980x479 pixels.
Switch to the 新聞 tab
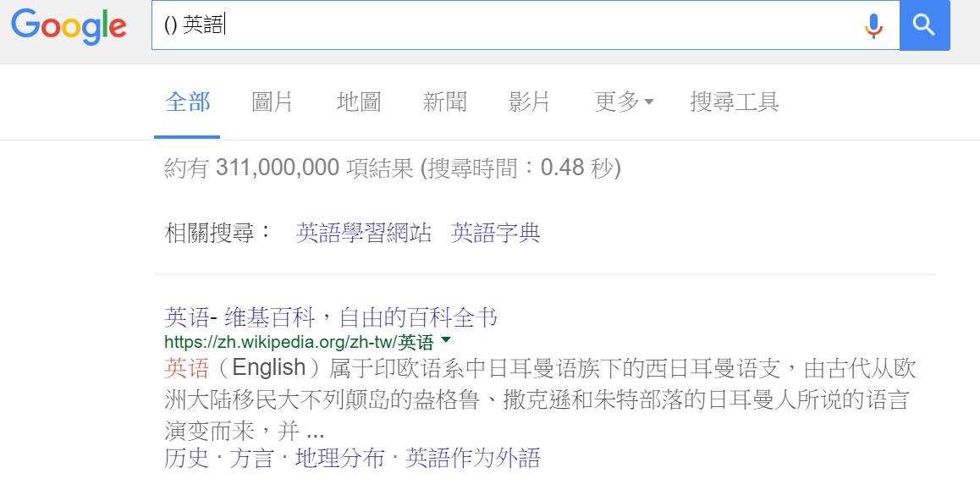[444, 102]
